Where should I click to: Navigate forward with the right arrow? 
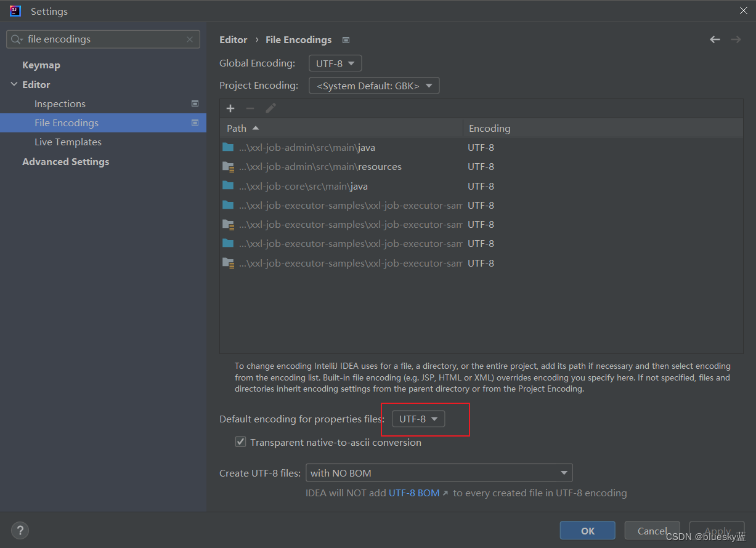(736, 39)
